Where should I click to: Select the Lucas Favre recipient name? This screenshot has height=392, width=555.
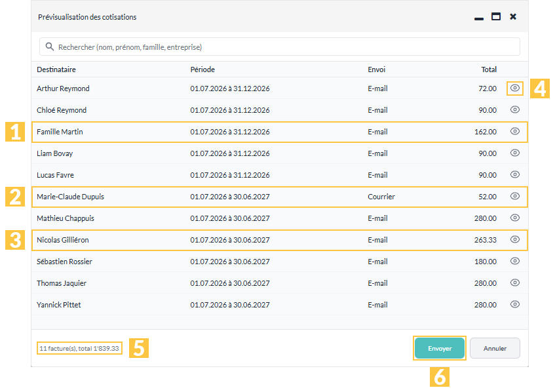(x=55, y=175)
